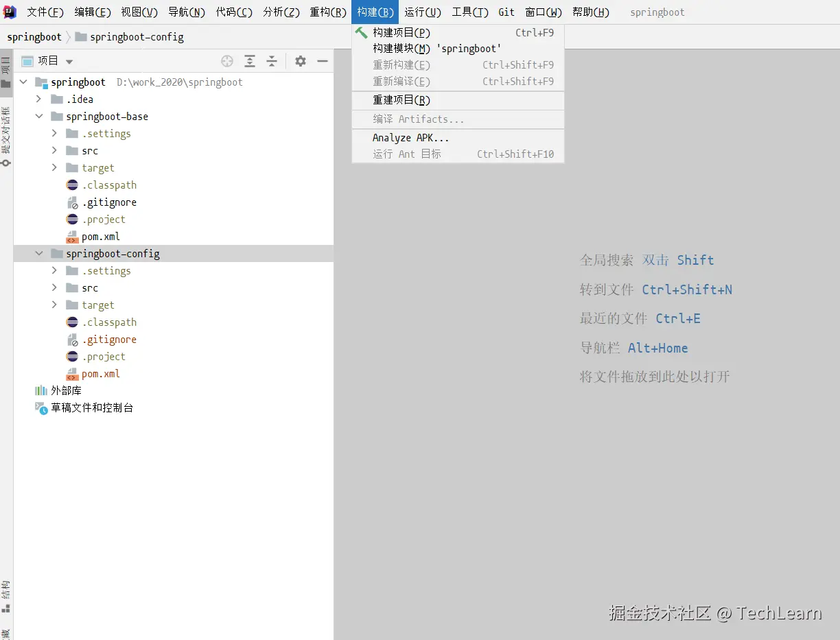
Task: Open the Git menu
Action: tap(506, 12)
